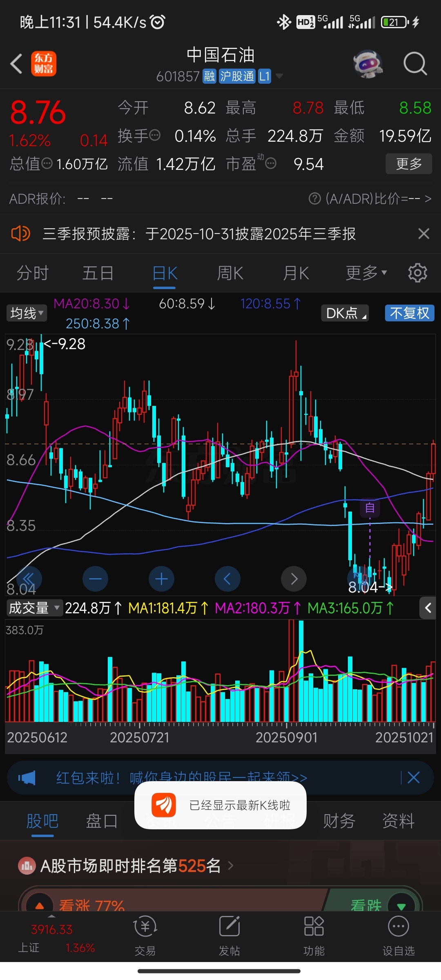This screenshot has width=441, height=980.
Task: Tap the 自 marker on the chart
Action: [370, 508]
